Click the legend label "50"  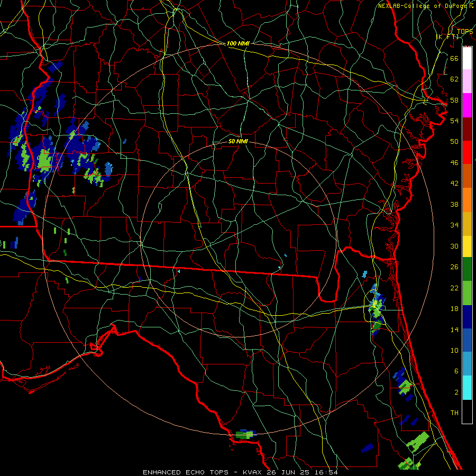[454, 141]
